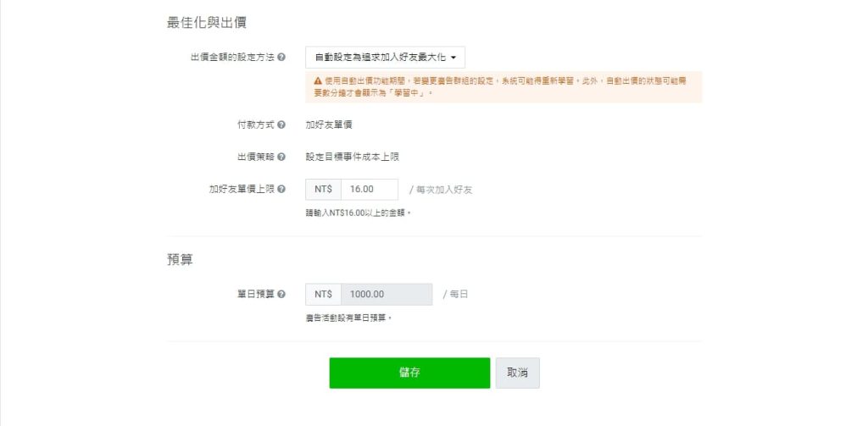Click the 1000.00 daily budget field
868x426 pixels.
coord(386,295)
